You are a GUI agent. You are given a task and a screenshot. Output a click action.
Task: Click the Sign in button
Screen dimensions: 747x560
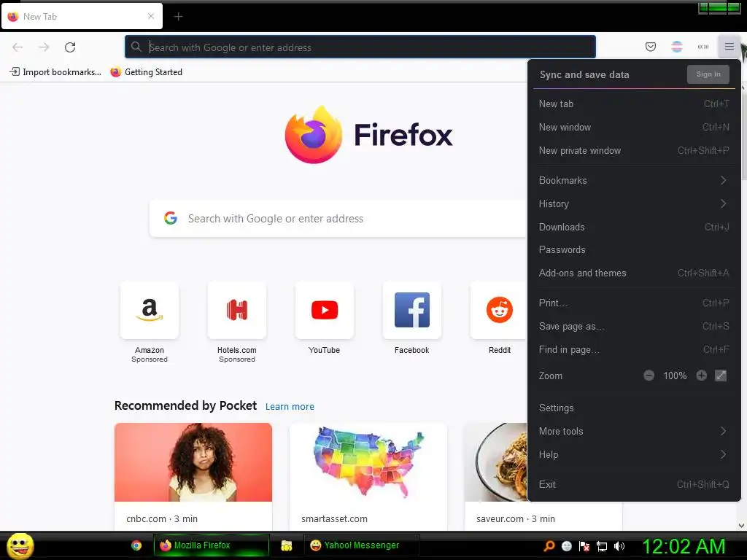(708, 74)
